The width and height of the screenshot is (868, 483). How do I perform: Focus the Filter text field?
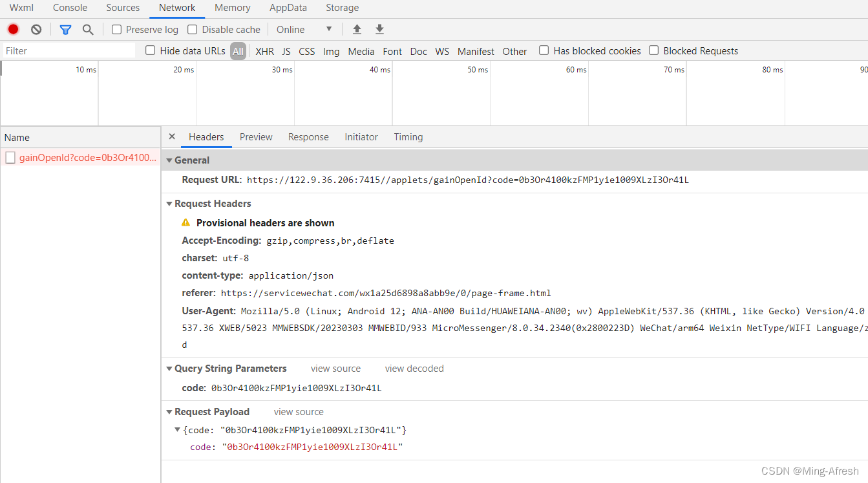[69, 50]
